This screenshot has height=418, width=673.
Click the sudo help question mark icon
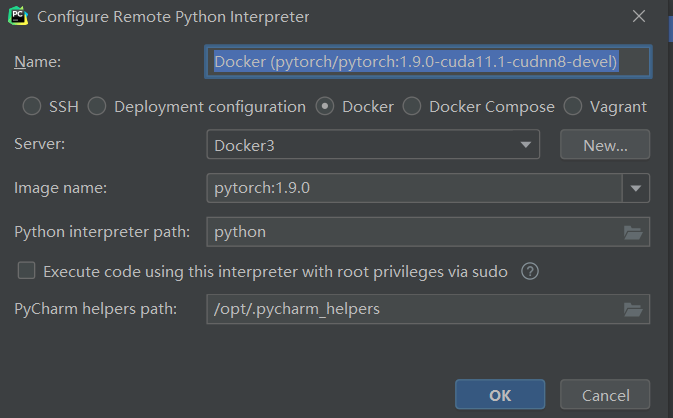530,271
